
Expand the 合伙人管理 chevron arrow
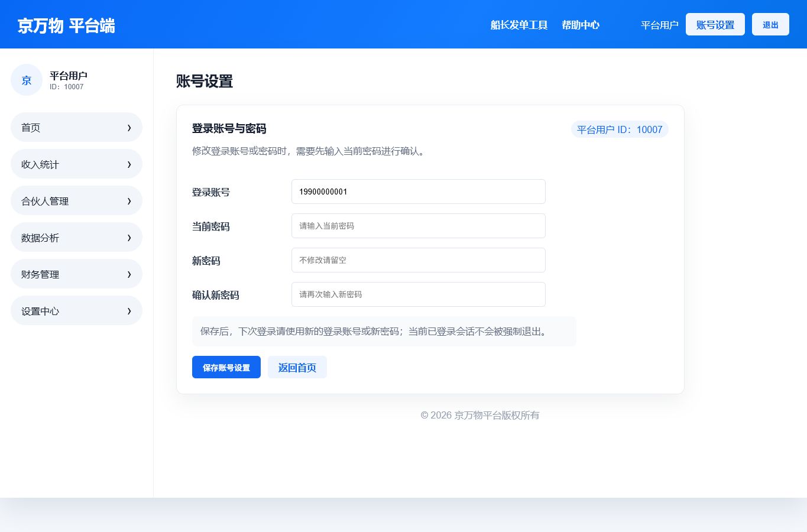pos(129,201)
